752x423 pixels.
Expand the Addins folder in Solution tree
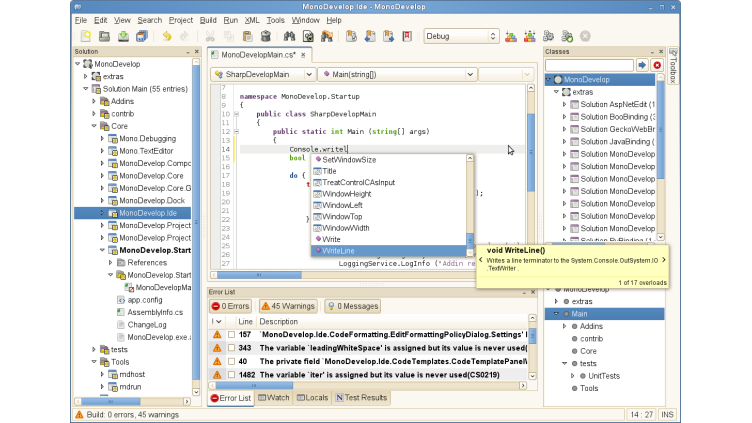pyautogui.click(x=94, y=101)
